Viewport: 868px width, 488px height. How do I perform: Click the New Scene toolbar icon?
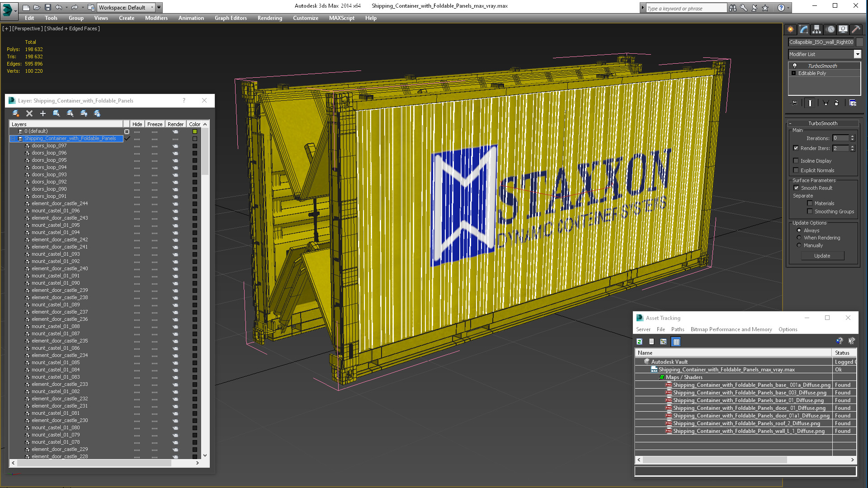pyautogui.click(x=26, y=7)
